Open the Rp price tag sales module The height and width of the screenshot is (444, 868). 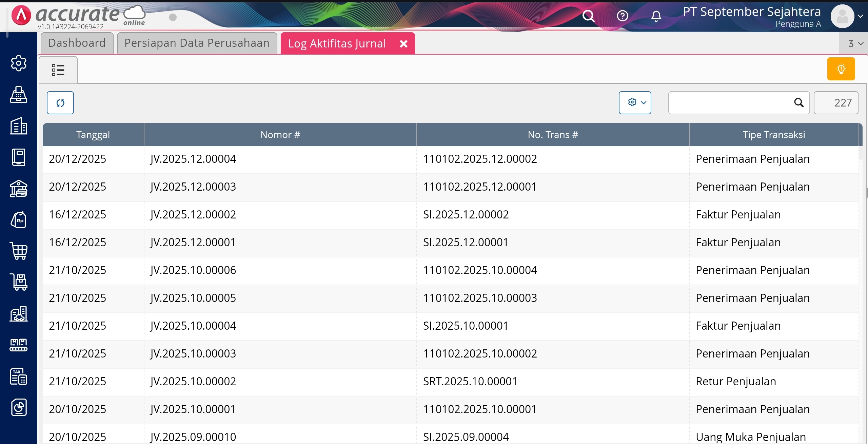(x=19, y=220)
